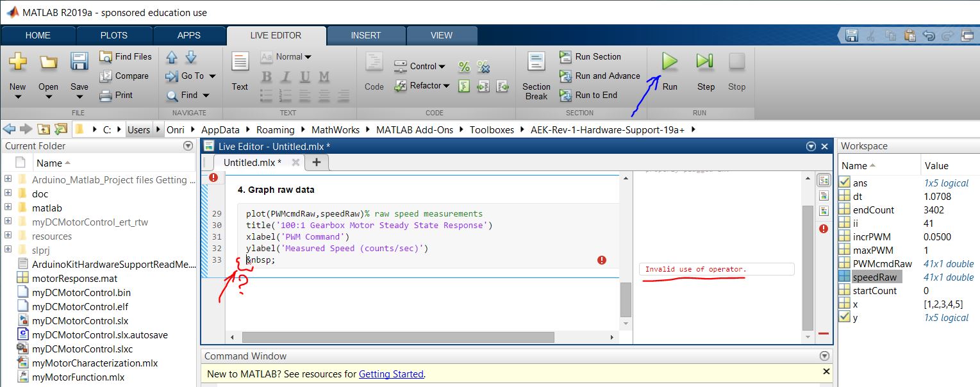Viewport: 980px width, 387px height.
Task: Click the error icon on line 33
Action: click(x=602, y=260)
